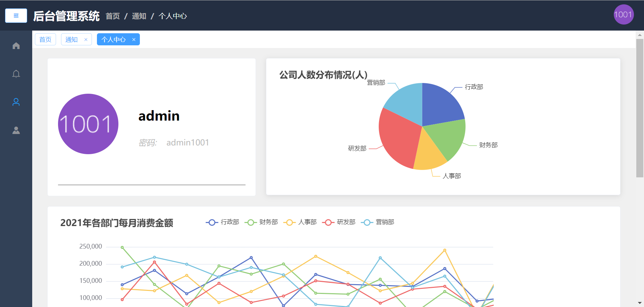Click the 财务部 pie chart label
644x307 pixels.
[488, 145]
